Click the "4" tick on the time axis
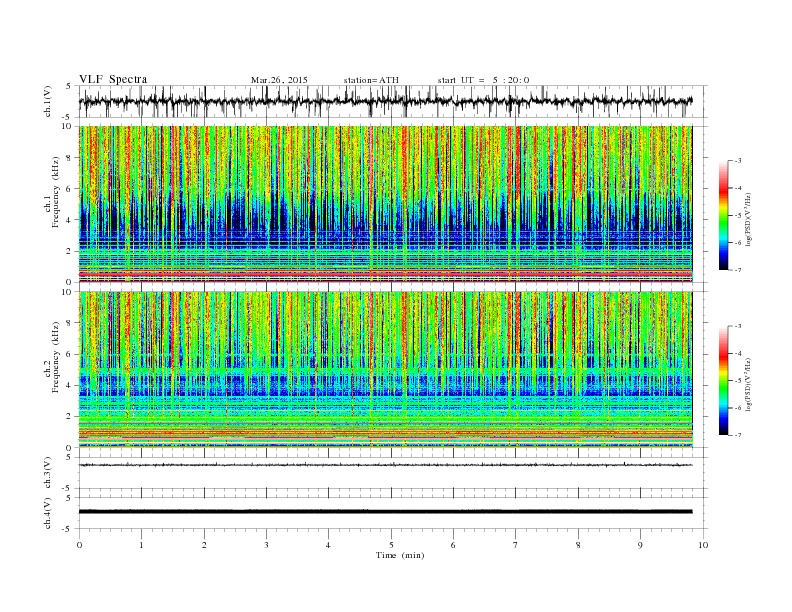 coord(328,545)
